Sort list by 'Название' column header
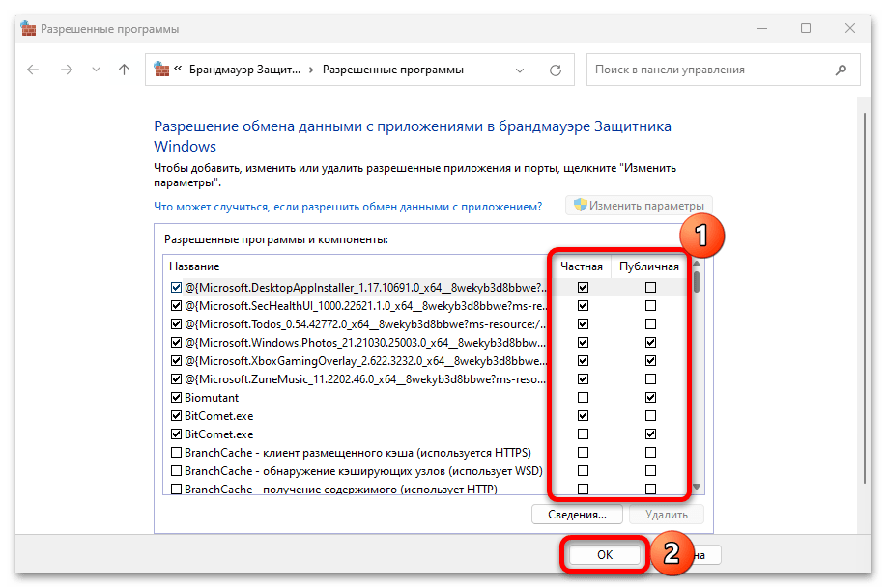886x588 pixels. tap(194, 266)
